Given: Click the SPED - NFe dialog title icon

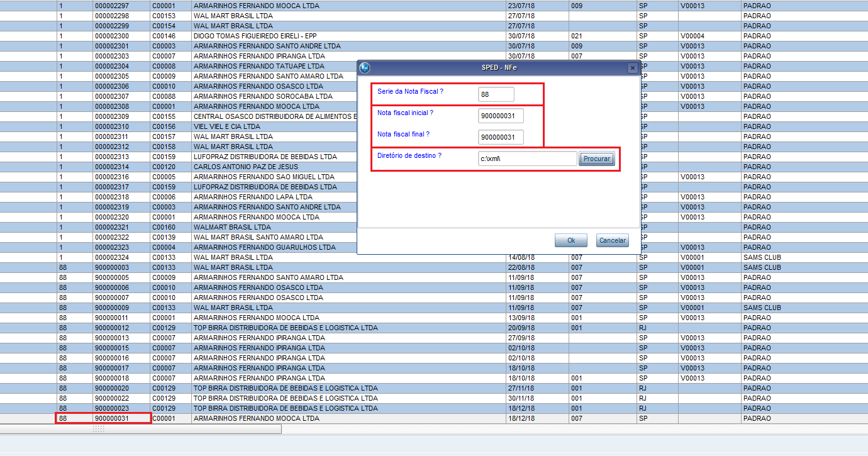Looking at the screenshot, I should [x=365, y=68].
